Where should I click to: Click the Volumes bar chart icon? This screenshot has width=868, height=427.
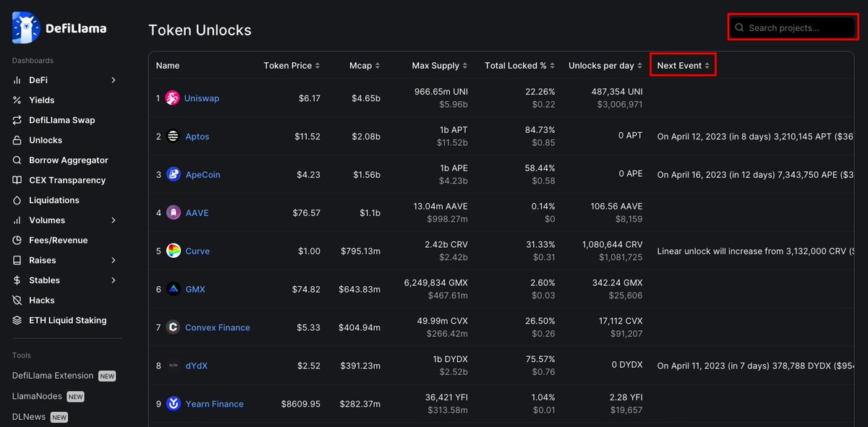click(x=17, y=220)
